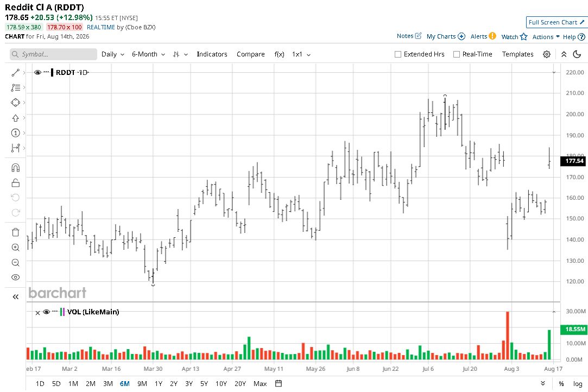Image resolution: width=588 pixels, height=392 pixels.
Task: Open VOL indicator options menu
Action: click(55, 311)
